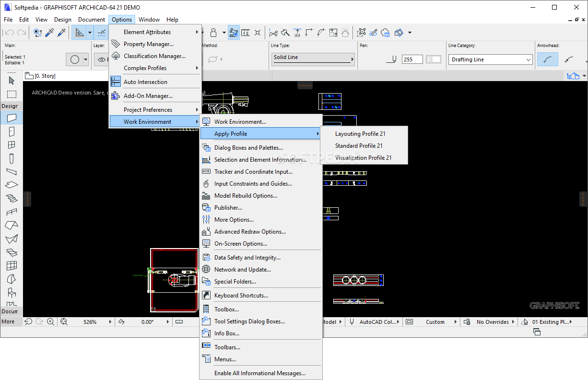Click the Pick Up Parameters eyedropper icon

(x=49, y=33)
